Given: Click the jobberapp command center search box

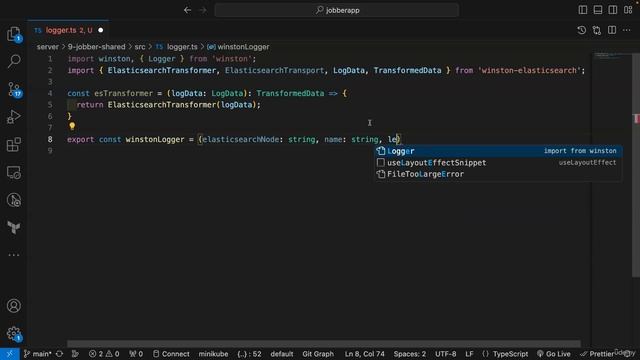Looking at the screenshot, I should click(337, 10).
